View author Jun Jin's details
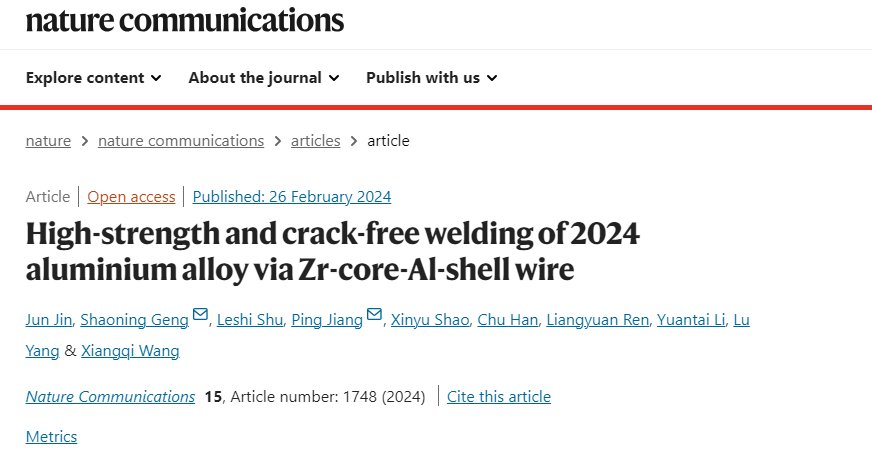This screenshot has height=461, width=872. (48, 320)
